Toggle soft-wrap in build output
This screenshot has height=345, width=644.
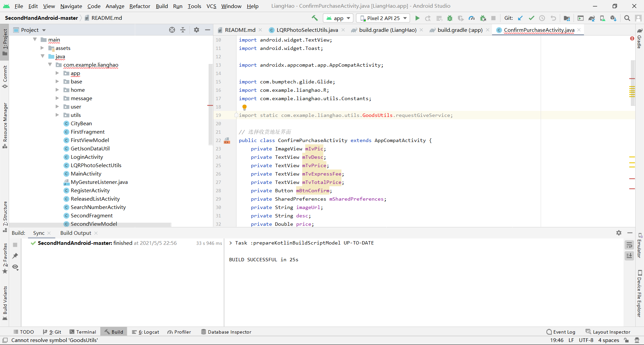click(x=629, y=245)
